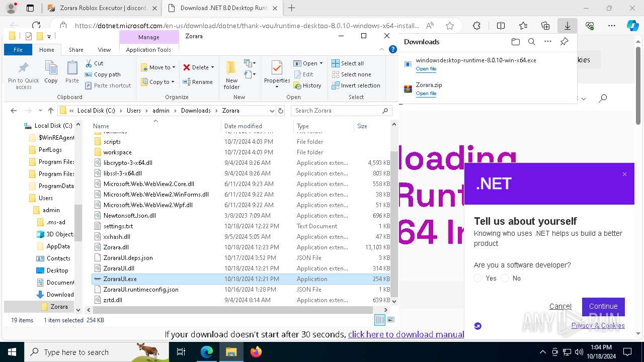
Task: Click the Rename button in Organize group
Action: [x=198, y=82]
